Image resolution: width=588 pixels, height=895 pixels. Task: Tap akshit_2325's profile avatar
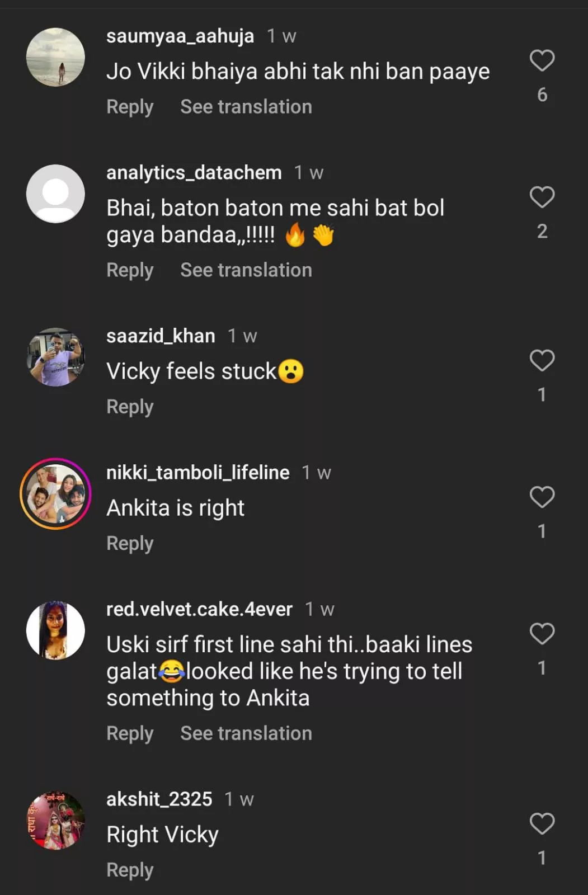click(56, 820)
